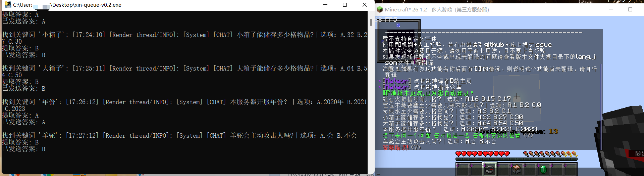Click chat line 无限水至少需要几格空间
Image resolution: width=644 pixels, height=176 pixels.
pos(446,111)
